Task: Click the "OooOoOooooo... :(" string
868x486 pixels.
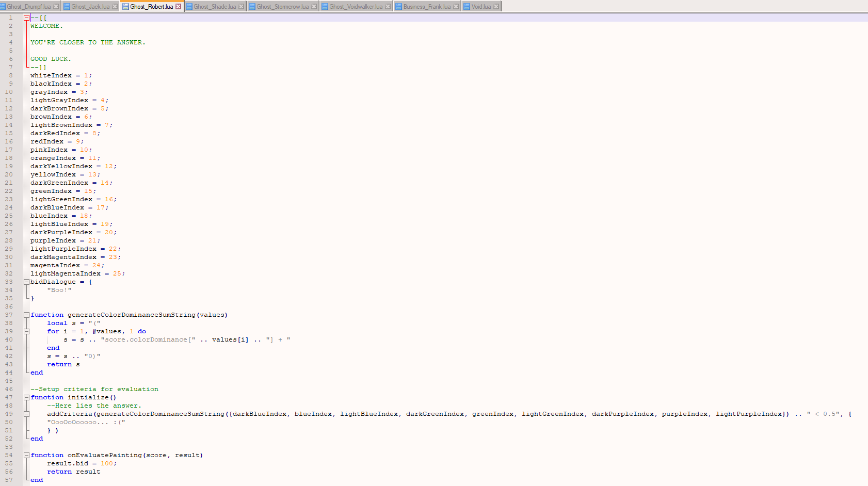Action: 86,422
